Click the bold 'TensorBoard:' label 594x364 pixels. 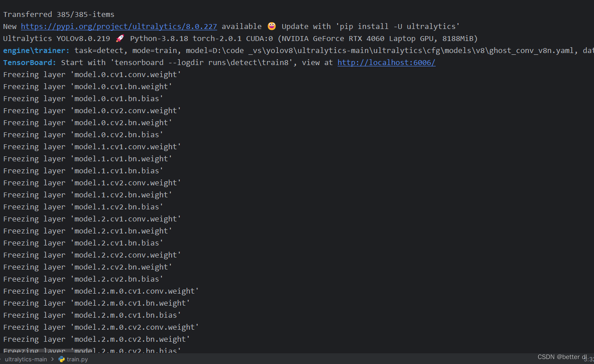(30, 62)
